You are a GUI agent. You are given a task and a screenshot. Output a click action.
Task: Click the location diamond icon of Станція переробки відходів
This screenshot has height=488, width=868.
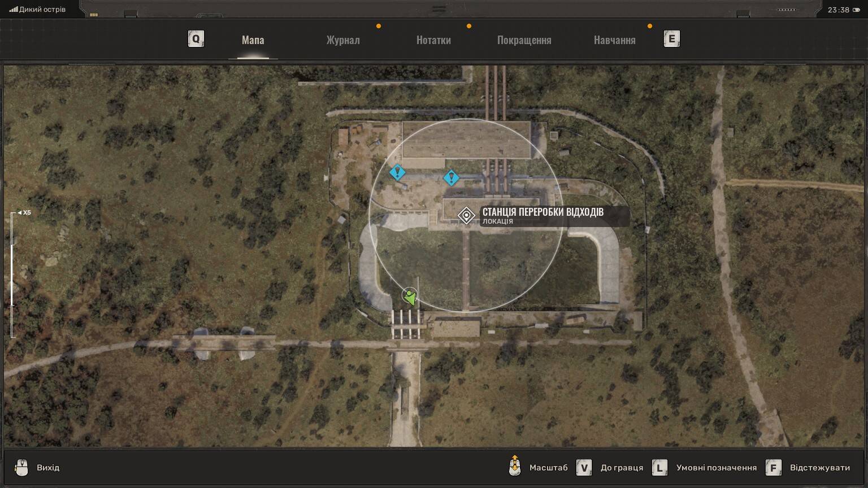(466, 215)
